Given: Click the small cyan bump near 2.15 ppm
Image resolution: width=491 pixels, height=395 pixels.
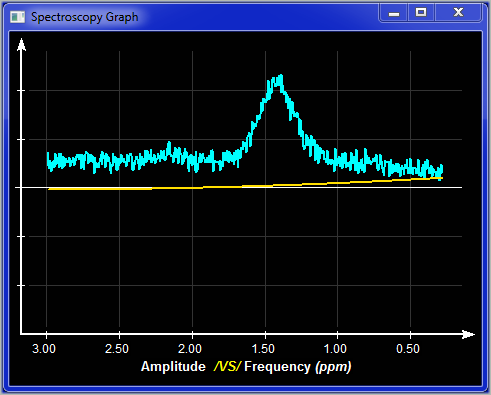Looking at the screenshot, I should (x=169, y=150).
